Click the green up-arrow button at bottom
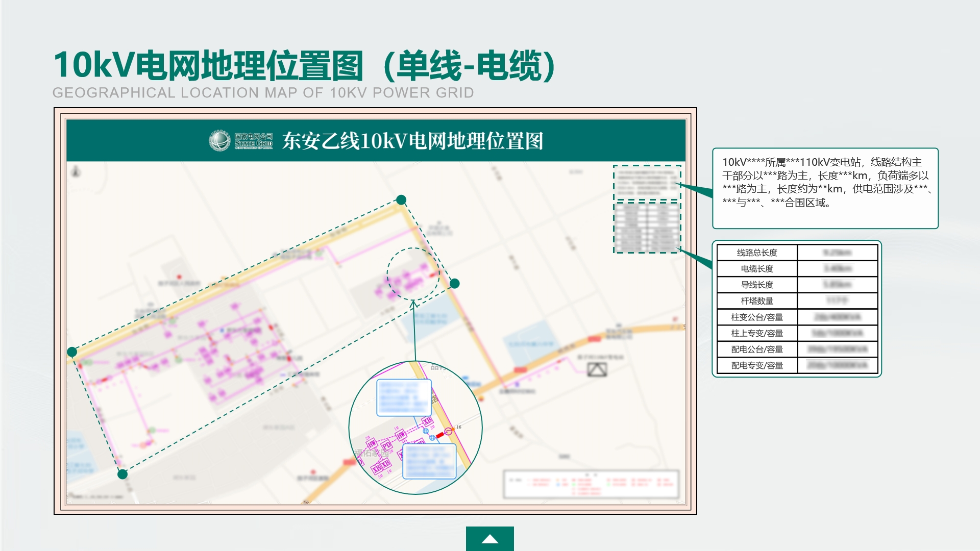The width and height of the screenshot is (980, 551). coord(489,539)
